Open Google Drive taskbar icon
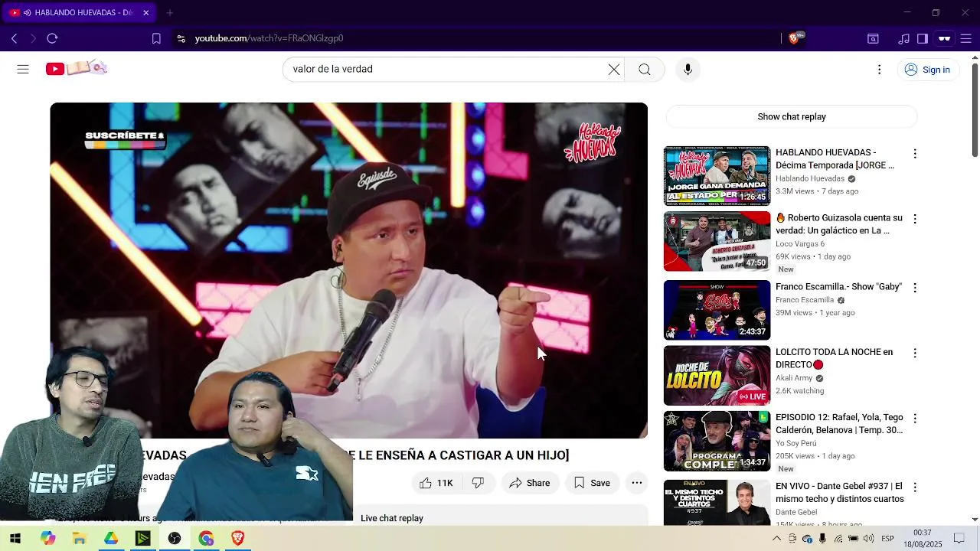The image size is (980, 551). coord(111,539)
